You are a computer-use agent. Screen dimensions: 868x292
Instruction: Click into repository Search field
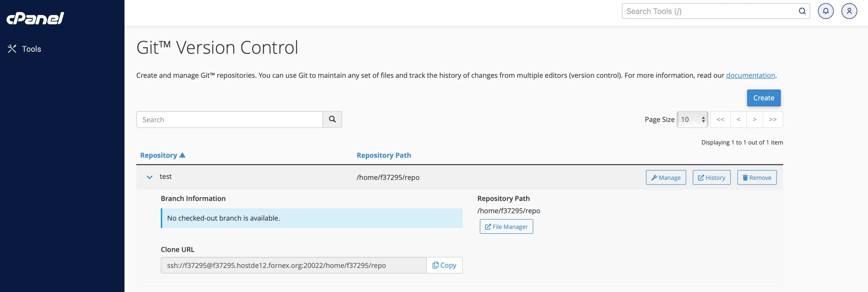[229, 119]
